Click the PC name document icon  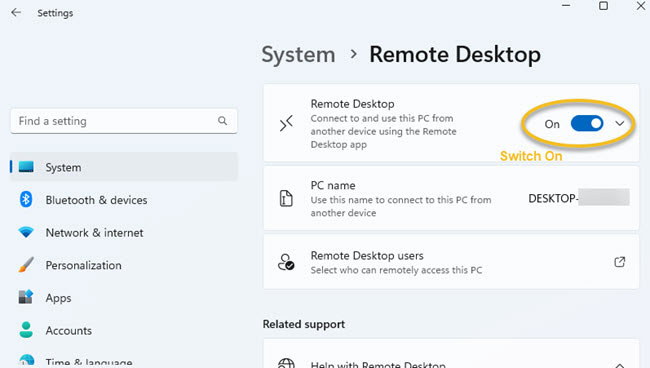point(286,198)
